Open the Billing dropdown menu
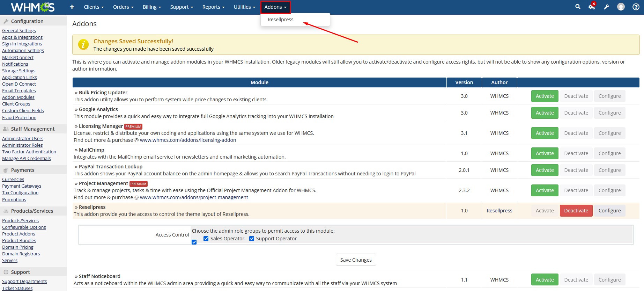This screenshot has height=291, width=644. (x=151, y=7)
